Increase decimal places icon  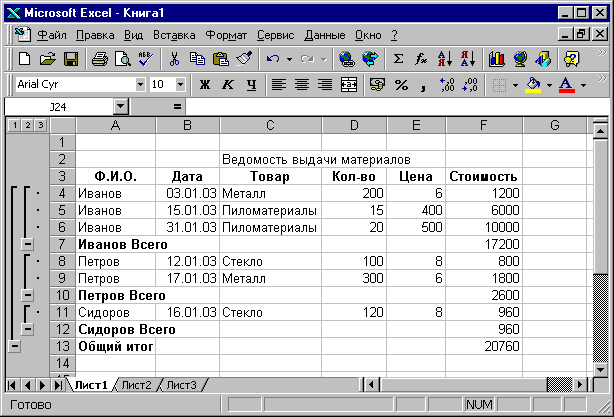pos(447,85)
